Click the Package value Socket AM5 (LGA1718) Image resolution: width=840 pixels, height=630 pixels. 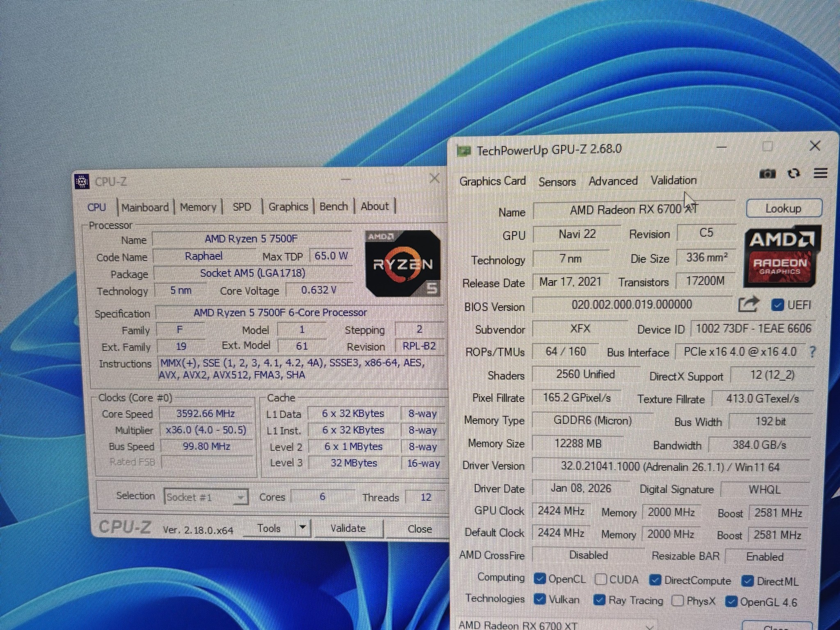pyautogui.click(x=253, y=273)
